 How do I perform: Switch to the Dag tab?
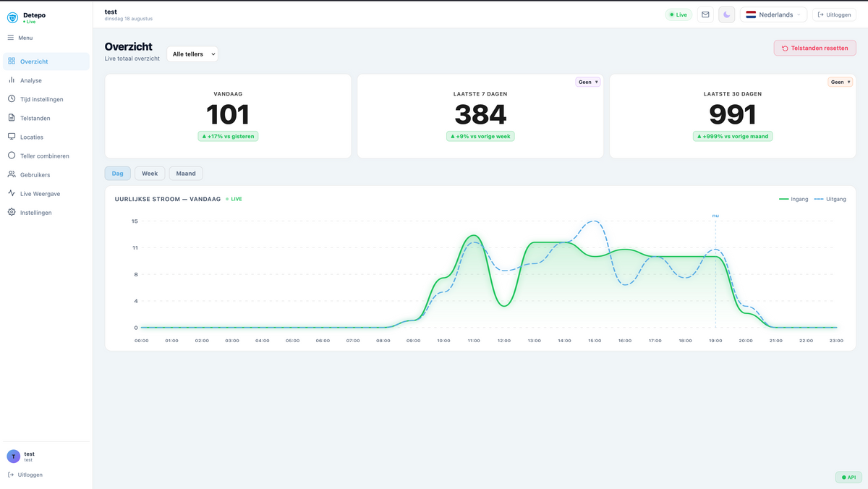(x=117, y=174)
